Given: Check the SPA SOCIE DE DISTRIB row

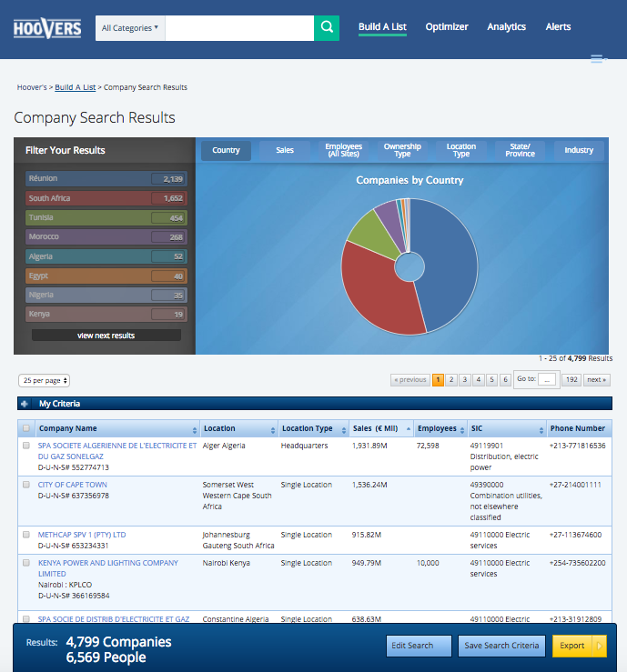Looking at the screenshot, I should coord(26,619).
